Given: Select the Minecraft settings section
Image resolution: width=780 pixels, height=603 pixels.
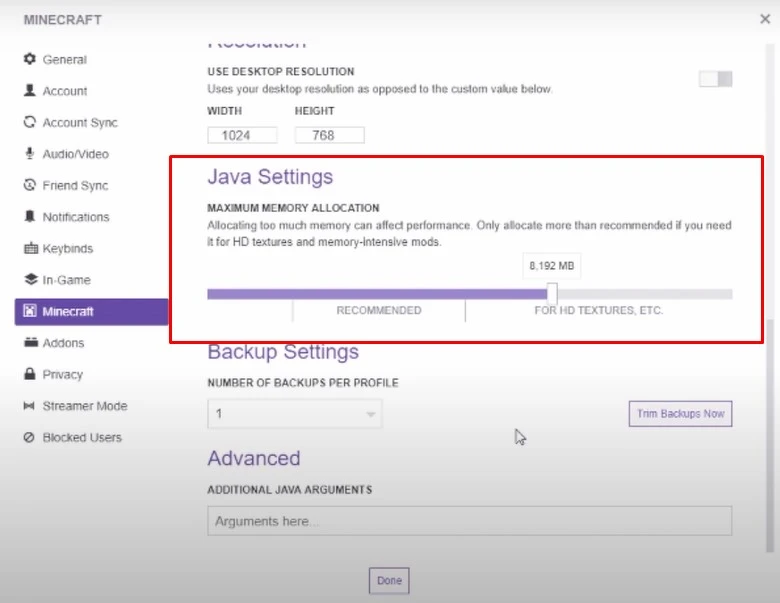Looking at the screenshot, I should (x=92, y=311).
